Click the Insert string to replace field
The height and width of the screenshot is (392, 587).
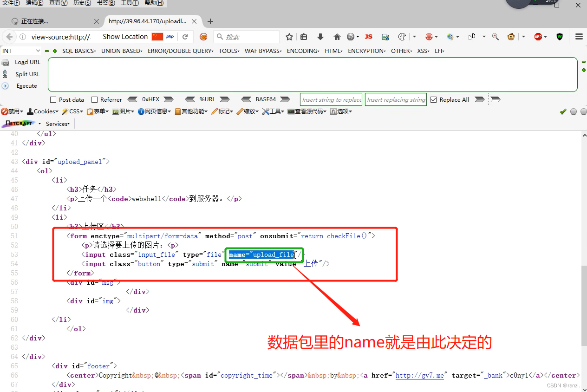332,99
